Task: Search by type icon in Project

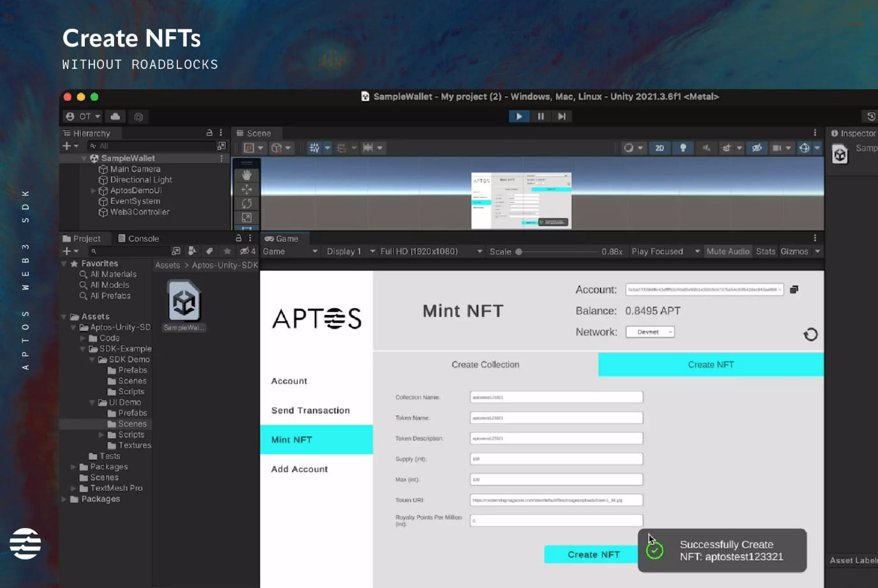Action: (x=192, y=251)
